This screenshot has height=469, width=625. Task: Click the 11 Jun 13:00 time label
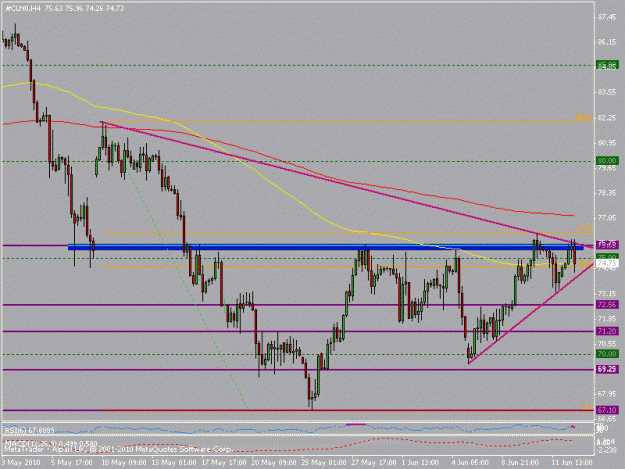pyautogui.click(x=572, y=463)
